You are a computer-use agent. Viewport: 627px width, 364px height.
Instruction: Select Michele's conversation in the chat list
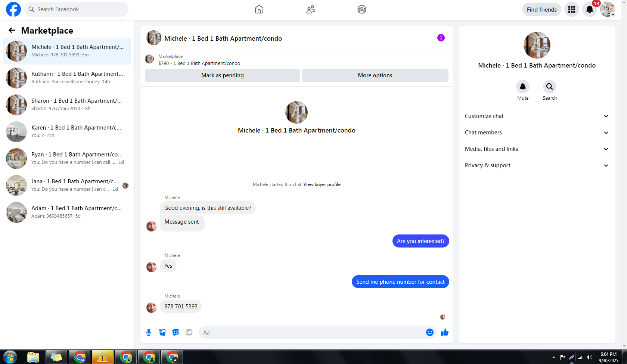click(67, 51)
